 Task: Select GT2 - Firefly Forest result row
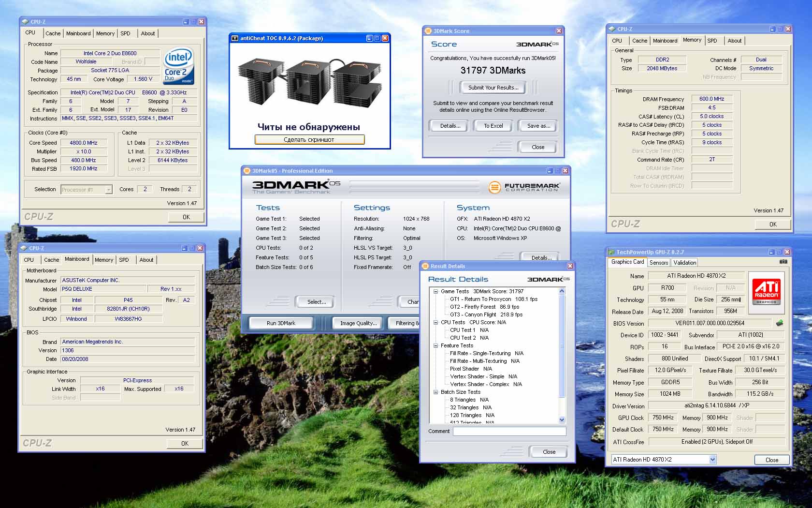coord(484,307)
